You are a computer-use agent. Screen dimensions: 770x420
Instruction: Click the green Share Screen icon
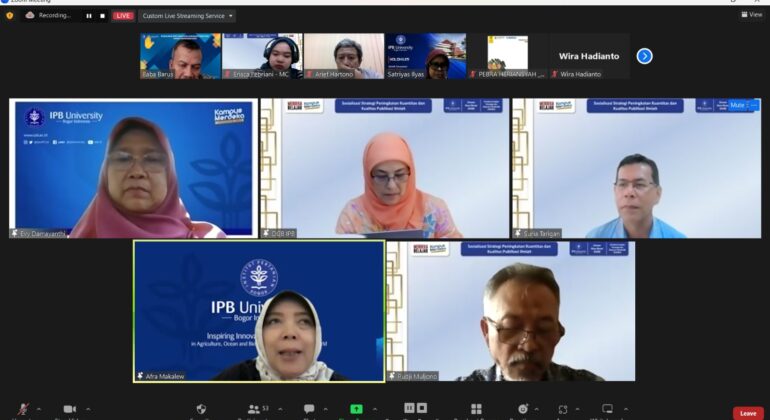pos(356,409)
